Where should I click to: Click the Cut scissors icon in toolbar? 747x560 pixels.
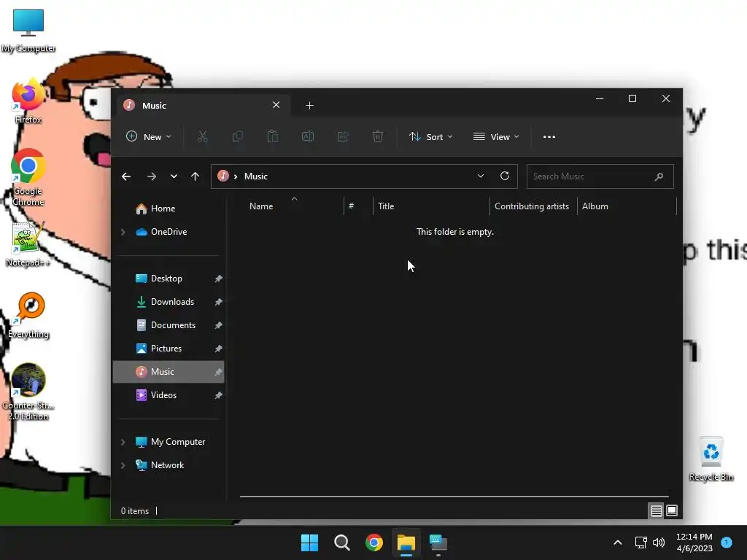203,136
